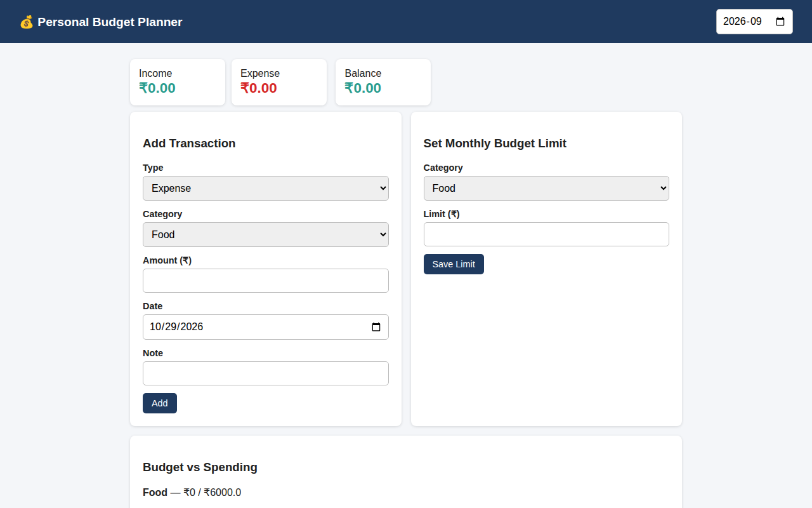This screenshot has width=812, height=508.
Task: Click the Note input field
Action: coord(266,373)
